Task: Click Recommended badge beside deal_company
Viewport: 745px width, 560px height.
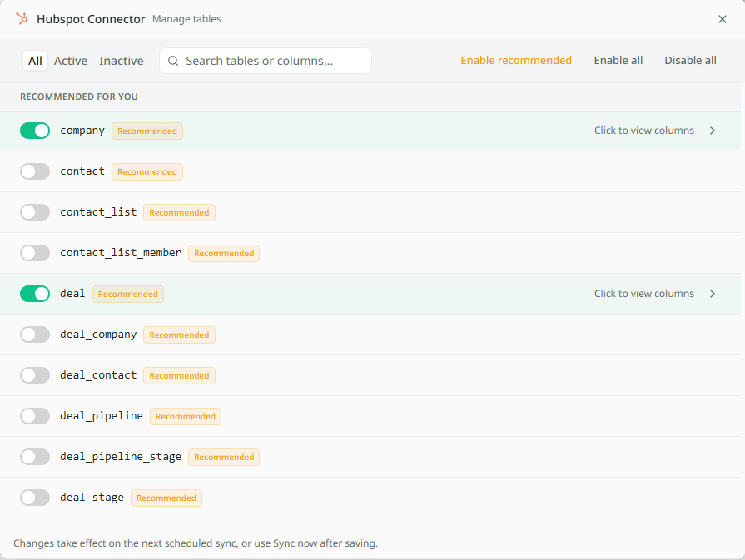Action: (179, 335)
